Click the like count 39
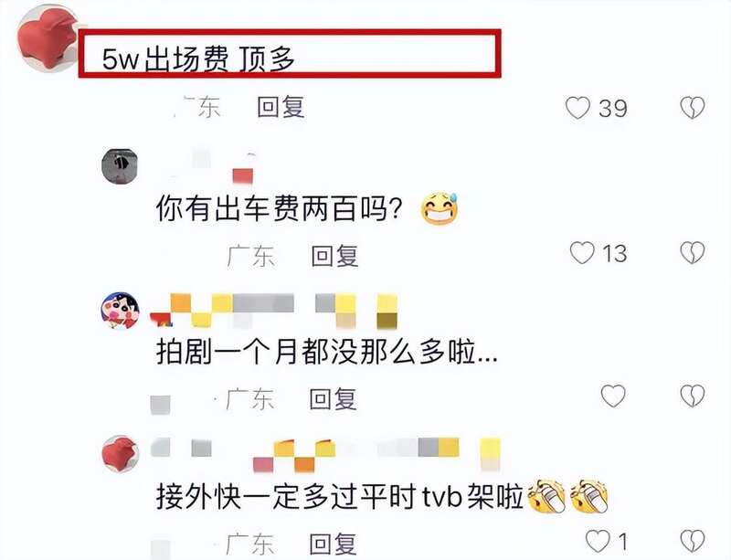The width and height of the screenshot is (731, 560). 613,108
